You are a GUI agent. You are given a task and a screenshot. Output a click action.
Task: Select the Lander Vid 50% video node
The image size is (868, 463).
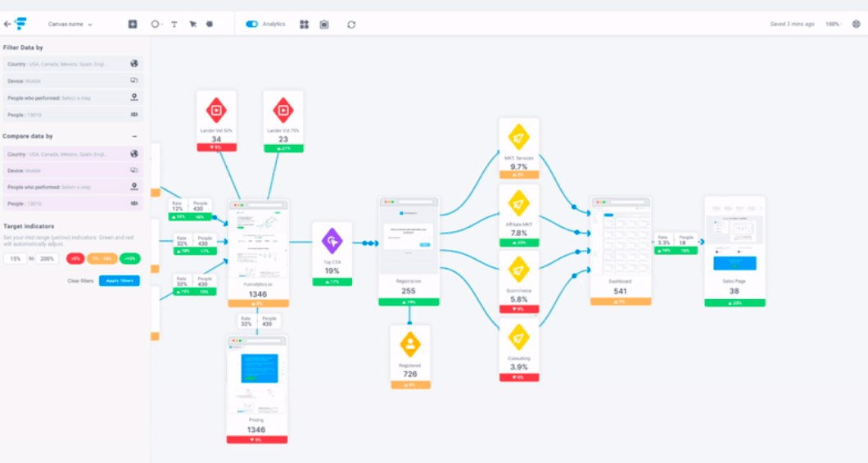[216, 109]
